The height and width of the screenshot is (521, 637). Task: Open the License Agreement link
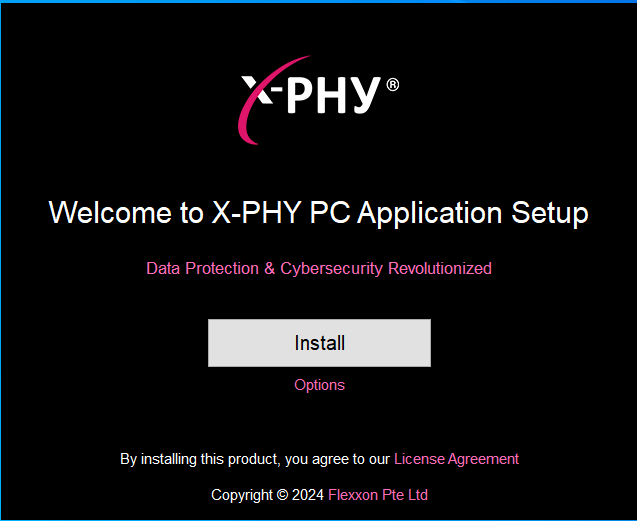[x=456, y=459]
